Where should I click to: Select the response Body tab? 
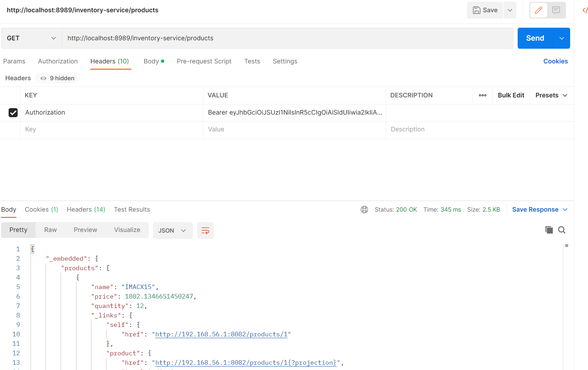click(x=9, y=210)
